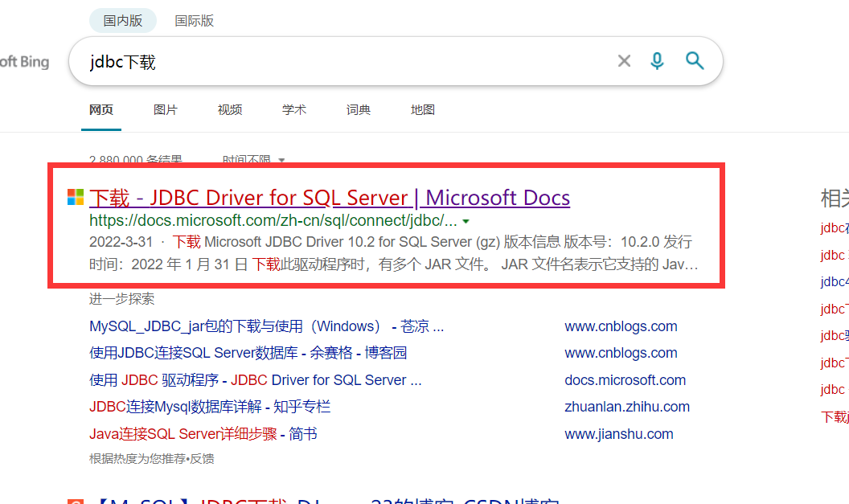Click the CSDN icon near the bottom result
This screenshot has height=504, width=849.
pyautogui.click(x=76, y=502)
